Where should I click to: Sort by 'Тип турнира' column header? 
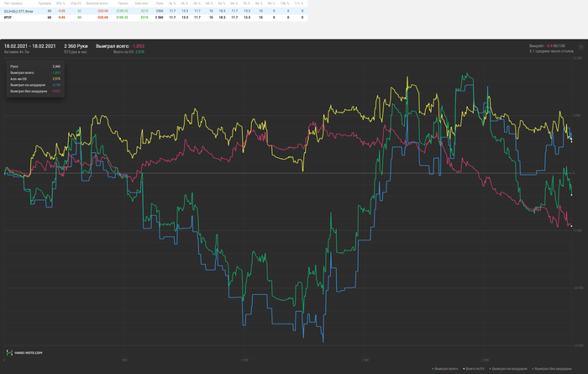(x=13, y=3)
